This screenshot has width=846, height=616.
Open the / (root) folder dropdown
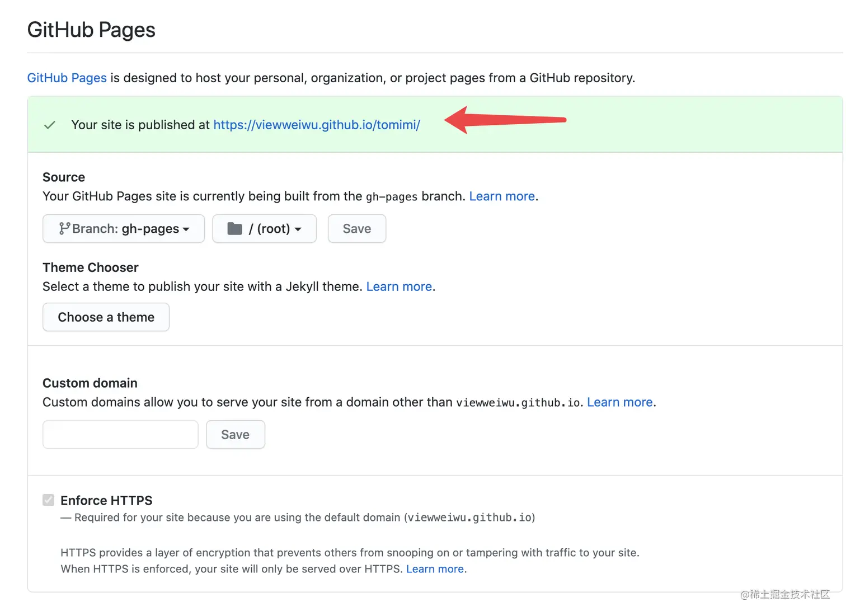coord(265,229)
